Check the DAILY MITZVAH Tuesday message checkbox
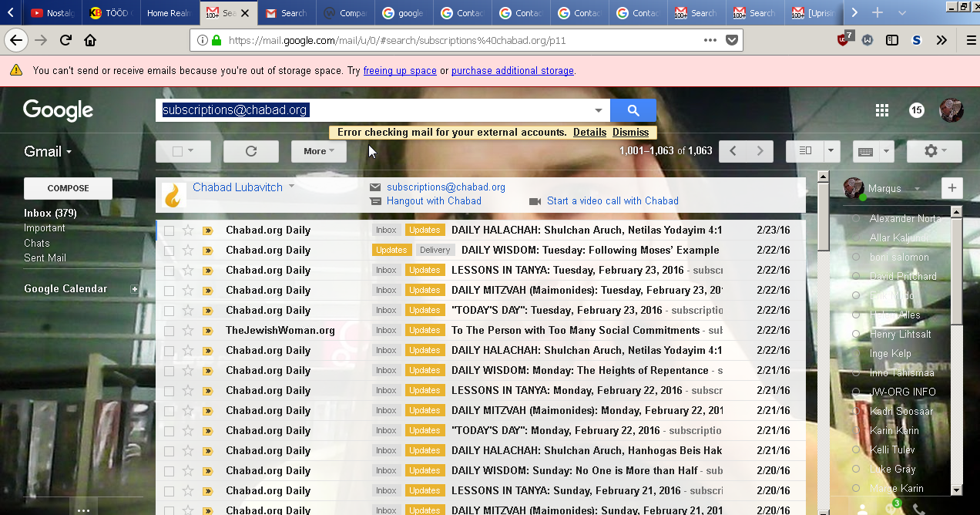The height and width of the screenshot is (515, 980). pos(169,290)
